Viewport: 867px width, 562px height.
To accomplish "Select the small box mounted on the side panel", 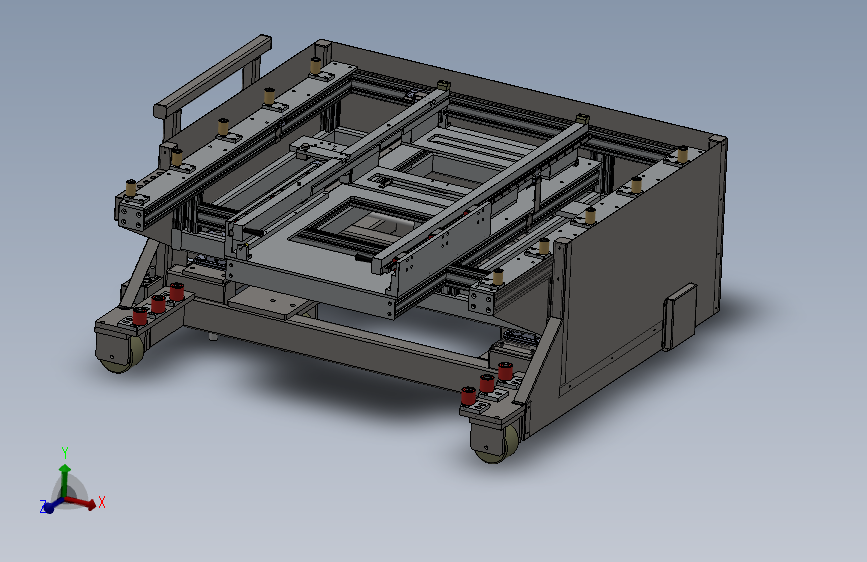I will point(679,317).
